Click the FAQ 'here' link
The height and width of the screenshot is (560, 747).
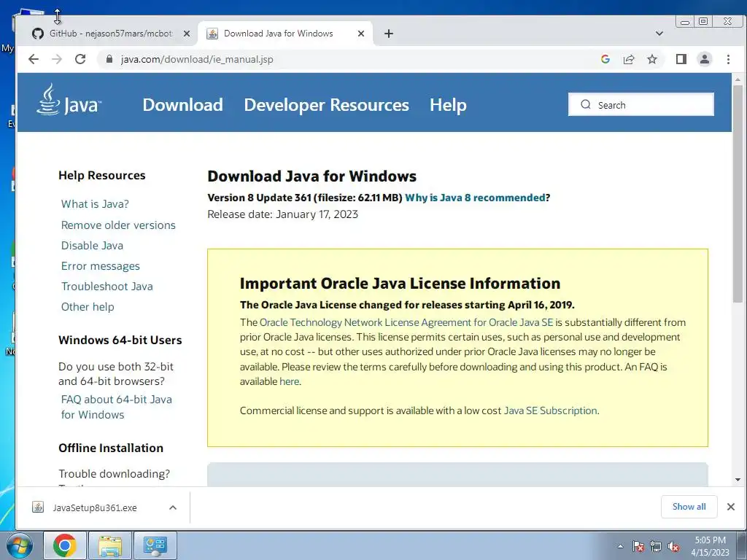(289, 381)
